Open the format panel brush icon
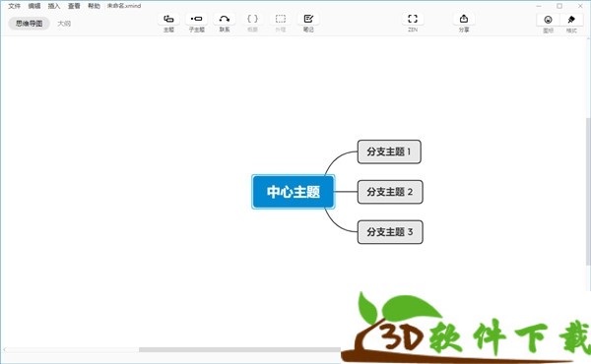The height and width of the screenshot is (364, 591). click(571, 20)
